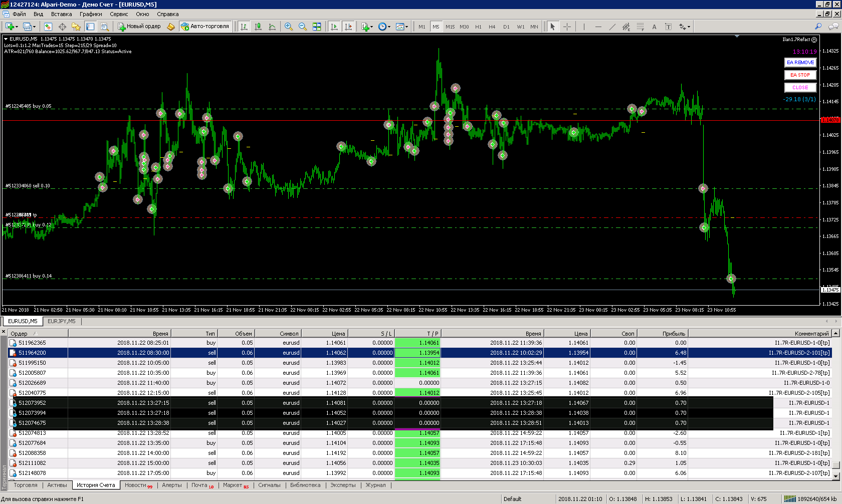Select the text A tool
The width and height of the screenshot is (842, 504).
(x=654, y=27)
